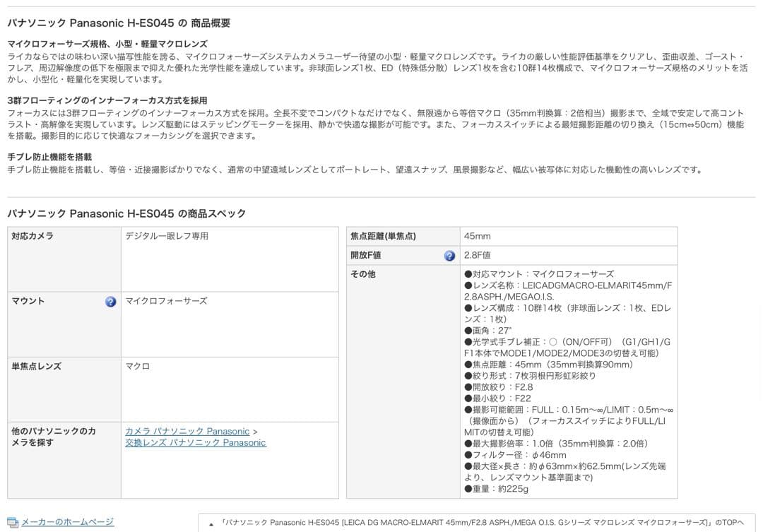
Task: Click the 単焦点レンズ row label
Action: pos(36,367)
